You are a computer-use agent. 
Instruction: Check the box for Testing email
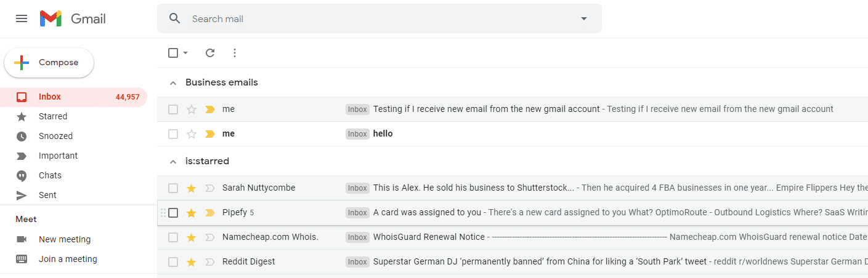click(173, 109)
